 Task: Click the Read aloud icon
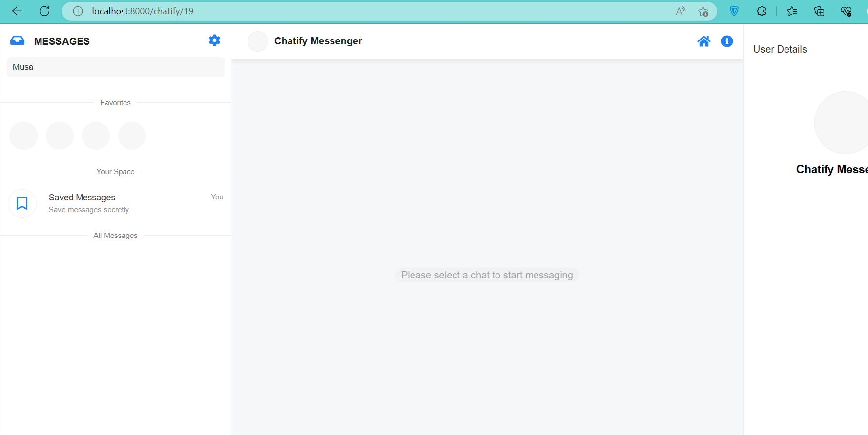pyautogui.click(x=680, y=11)
